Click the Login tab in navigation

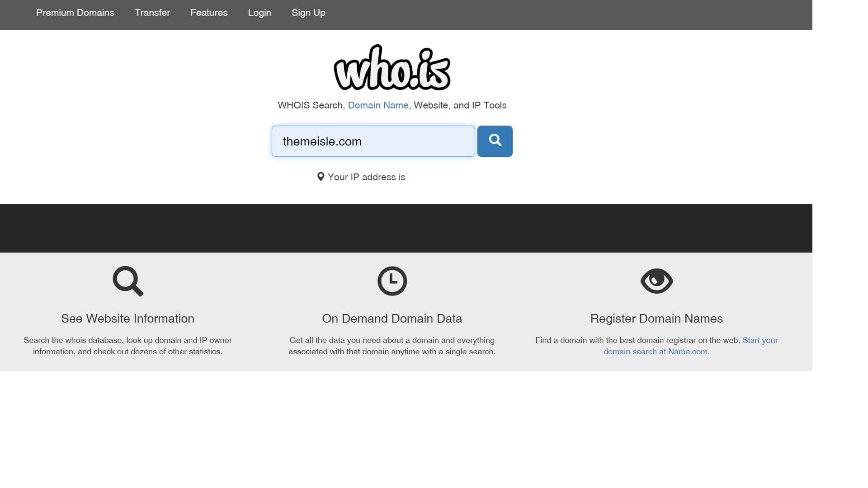[259, 13]
